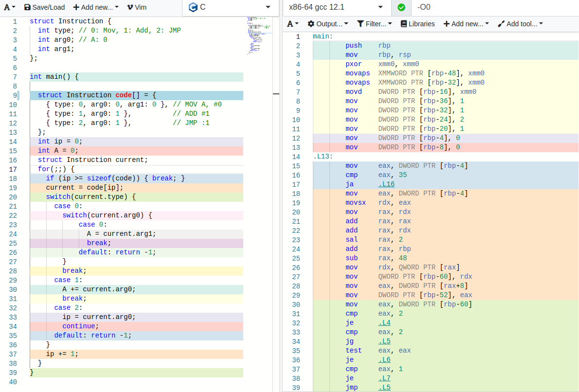
Task: Open Add new menu in compiler pane
Action: tap(466, 24)
